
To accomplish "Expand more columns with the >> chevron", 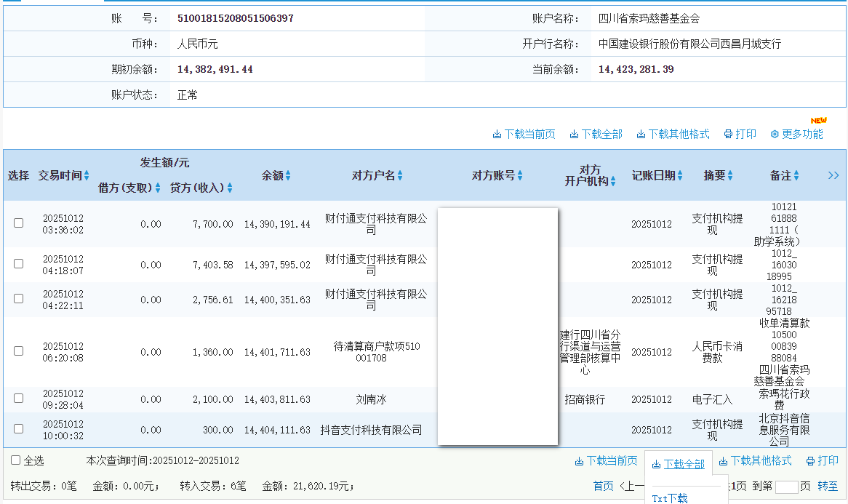I will [x=833, y=175].
